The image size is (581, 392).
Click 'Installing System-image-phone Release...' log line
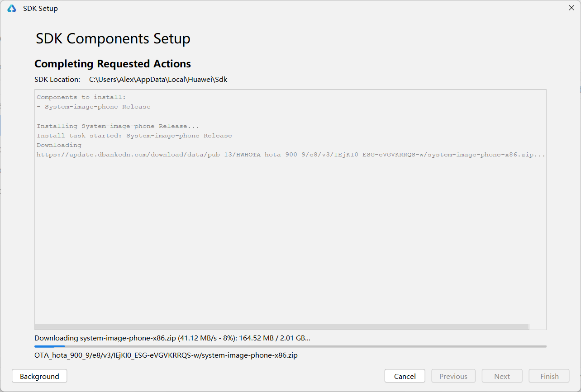pos(118,126)
